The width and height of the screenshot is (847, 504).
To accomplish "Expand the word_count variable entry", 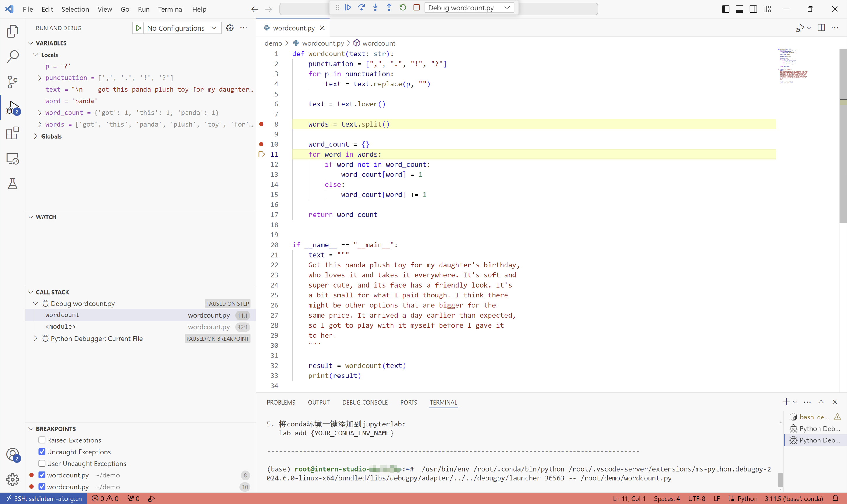I will tap(39, 112).
